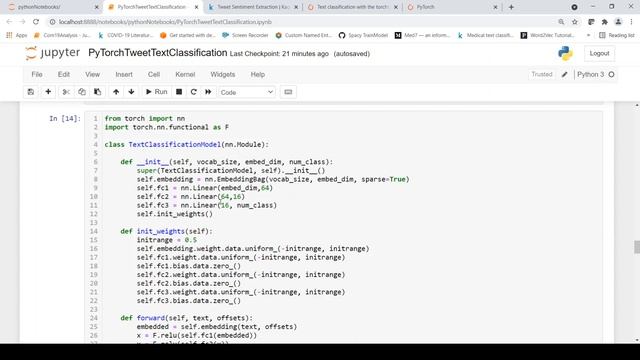Click the Jupyter logo
Image resolution: width=640 pixels, height=360 pixels.
click(x=52, y=53)
